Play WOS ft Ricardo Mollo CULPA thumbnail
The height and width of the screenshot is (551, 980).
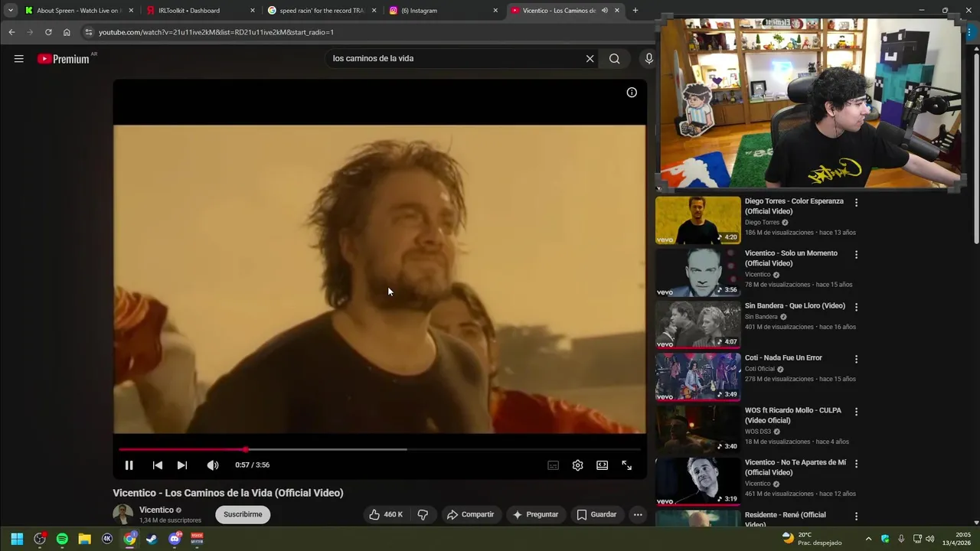(698, 429)
